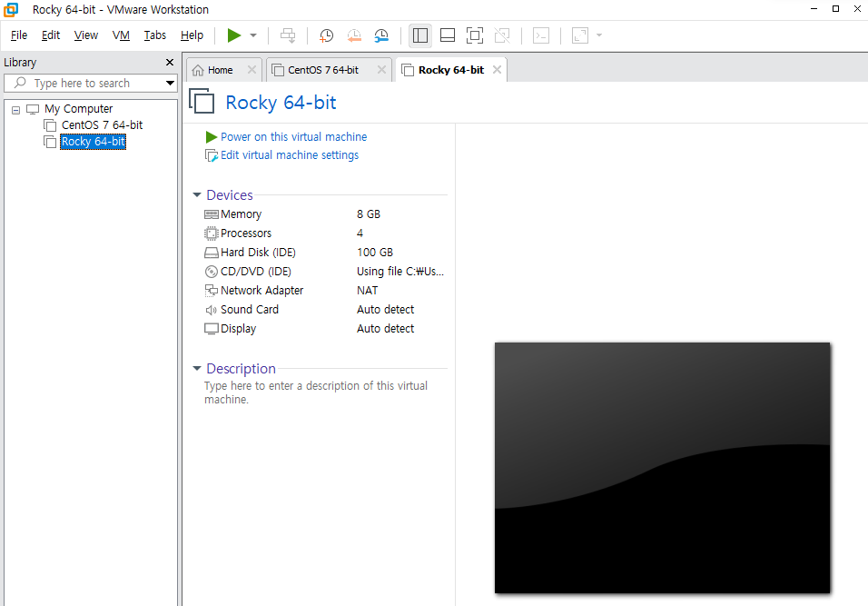Open the Help menu
Screen dimensions: 868x606
pos(192,35)
